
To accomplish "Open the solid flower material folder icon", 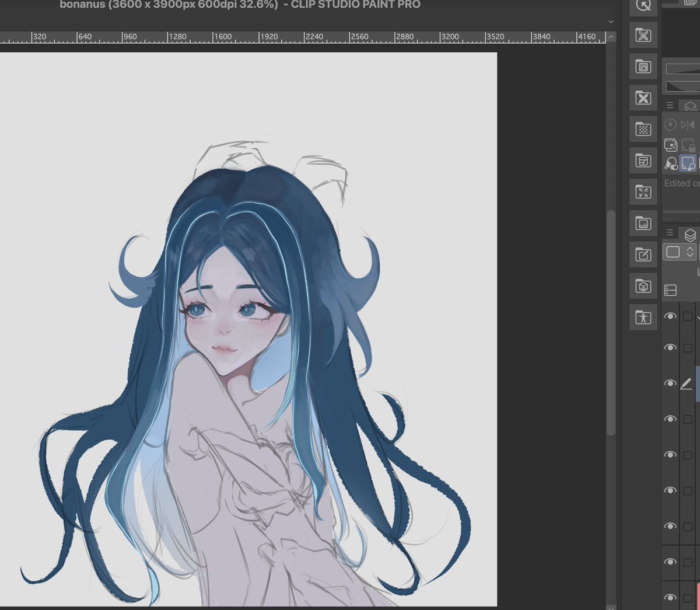I will pyautogui.click(x=643, y=98).
